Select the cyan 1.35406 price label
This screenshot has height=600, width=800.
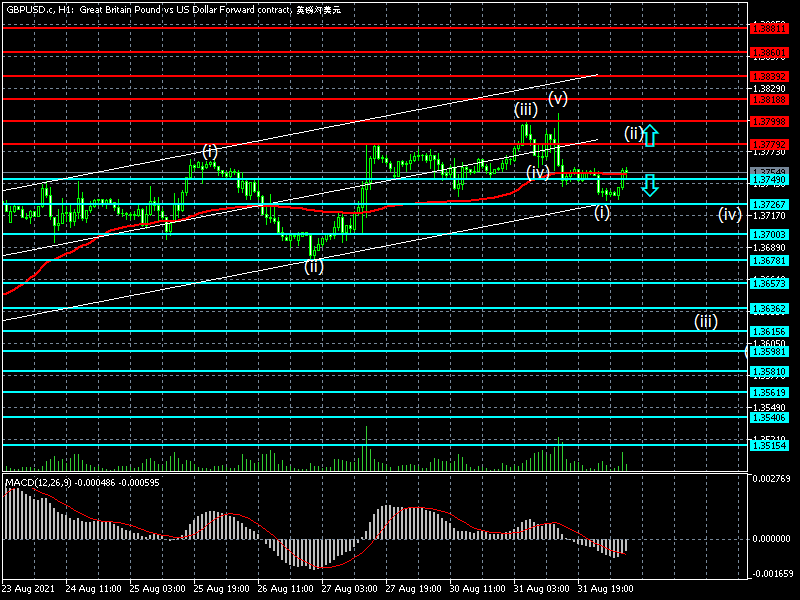pos(769,418)
